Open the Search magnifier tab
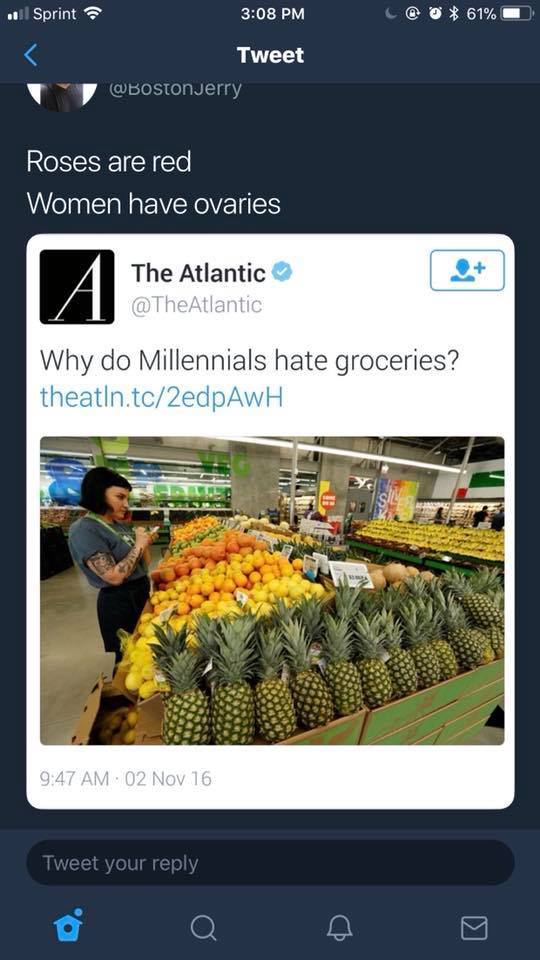This screenshot has width=540, height=960. click(203, 927)
